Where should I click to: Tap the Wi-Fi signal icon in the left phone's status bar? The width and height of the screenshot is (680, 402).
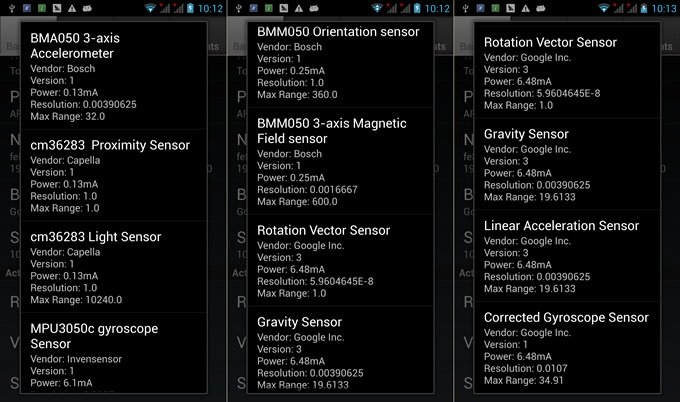click(x=150, y=8)
